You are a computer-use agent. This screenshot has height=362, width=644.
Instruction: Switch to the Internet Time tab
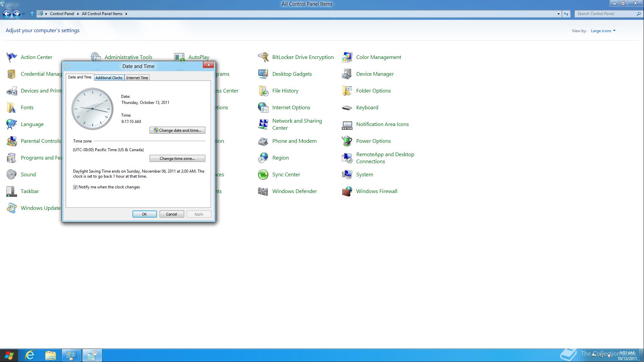coord(137,78)
